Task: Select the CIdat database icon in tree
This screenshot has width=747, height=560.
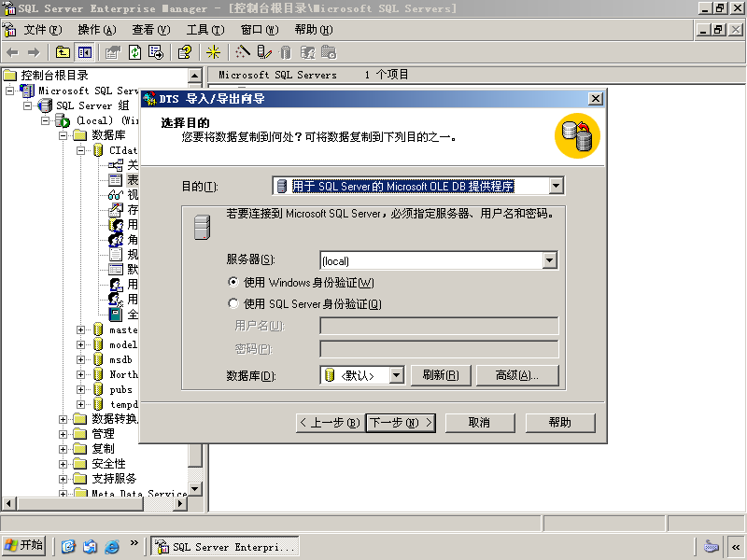Action: click(x=98, y=150)
